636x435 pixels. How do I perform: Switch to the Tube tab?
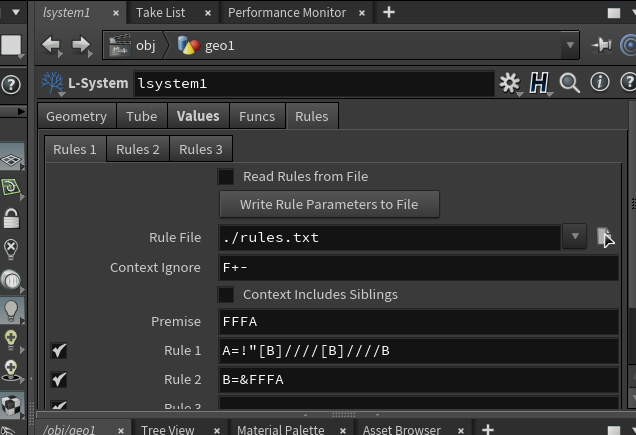pos(142,116)
